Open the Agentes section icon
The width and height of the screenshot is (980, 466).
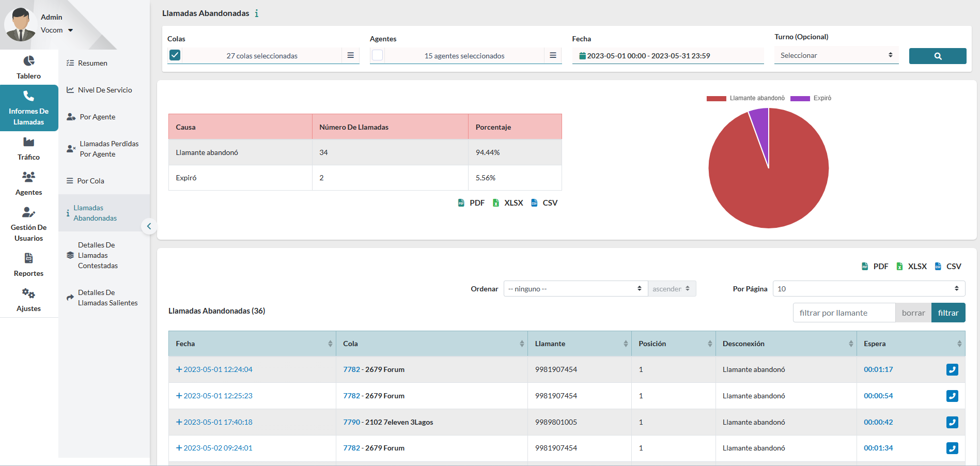(x=29, y=177)
